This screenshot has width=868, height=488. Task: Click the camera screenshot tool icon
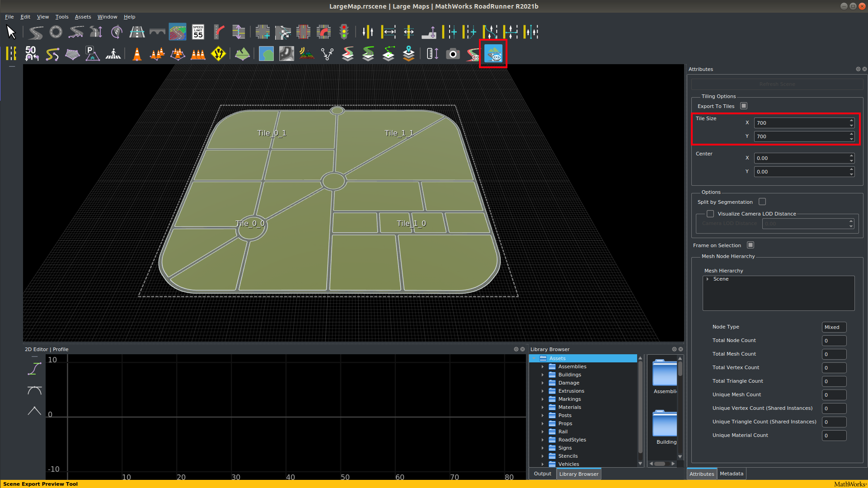(452, 54)
